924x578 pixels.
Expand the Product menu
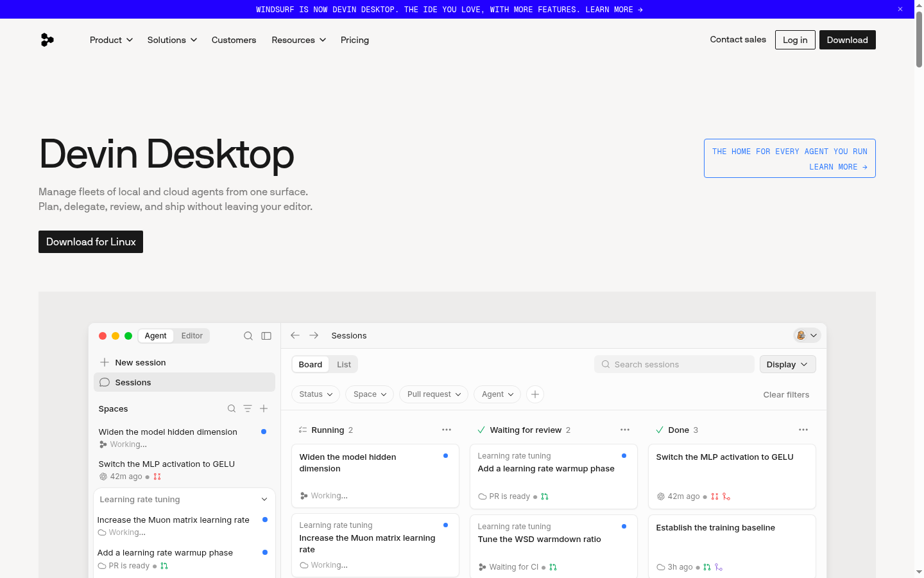pos(112,40)
